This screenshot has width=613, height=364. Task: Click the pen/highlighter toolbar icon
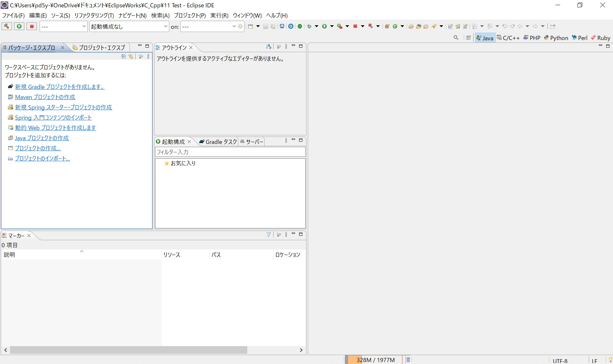tap(434, 26)
